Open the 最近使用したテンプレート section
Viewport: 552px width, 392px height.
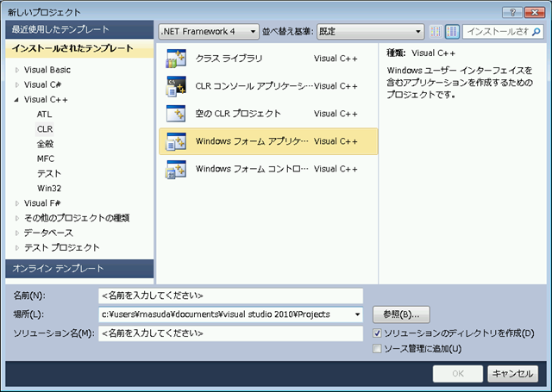[79, 29]
